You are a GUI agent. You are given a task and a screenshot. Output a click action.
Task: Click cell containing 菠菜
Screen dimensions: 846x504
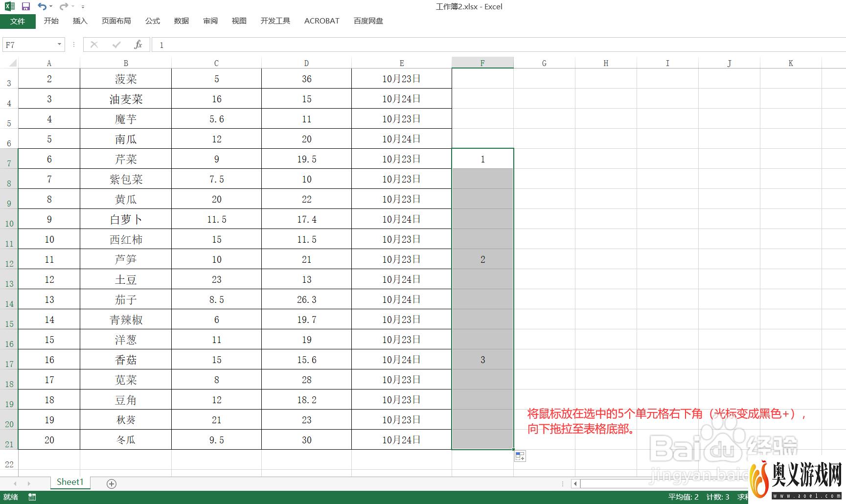coord(126,79)
